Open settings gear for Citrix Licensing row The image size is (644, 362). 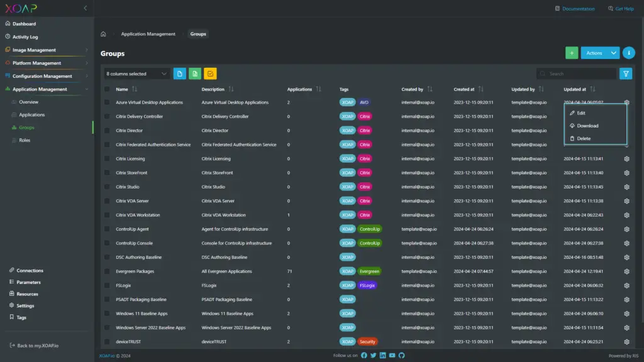(x=626, y=159)
